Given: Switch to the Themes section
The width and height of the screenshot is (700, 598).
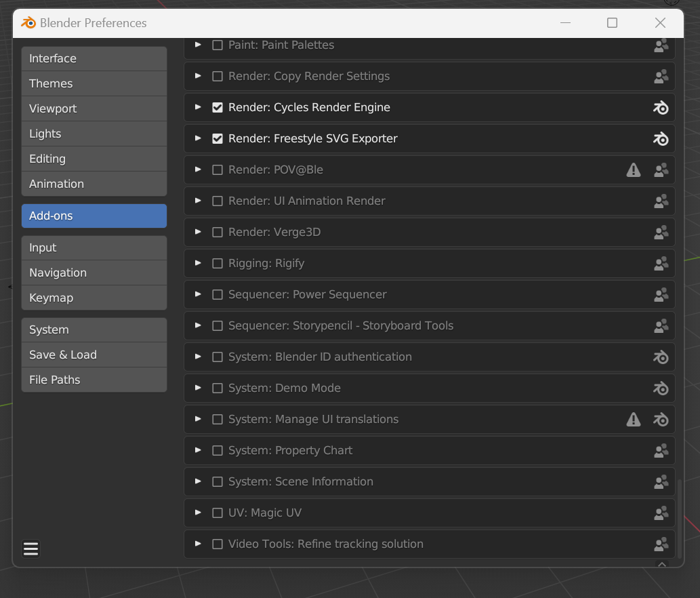Looking at the screenshot, I should pos(94,83).
